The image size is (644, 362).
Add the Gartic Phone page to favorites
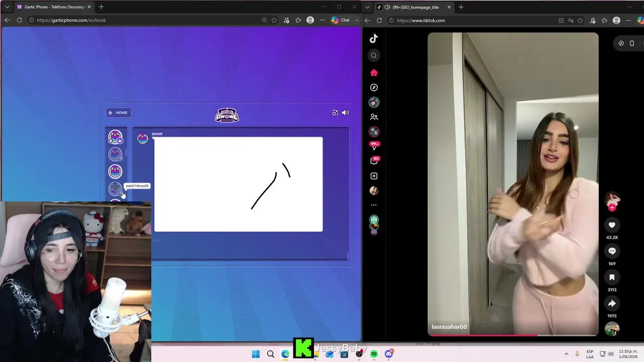(x=274, y=20)
